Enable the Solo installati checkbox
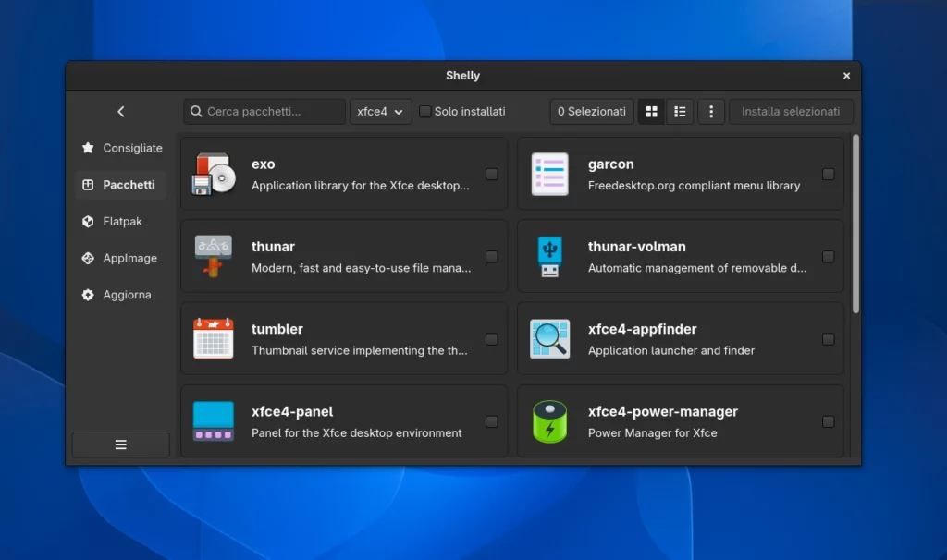Viewport: 947px width, 560px height. (x=425, y=112)
